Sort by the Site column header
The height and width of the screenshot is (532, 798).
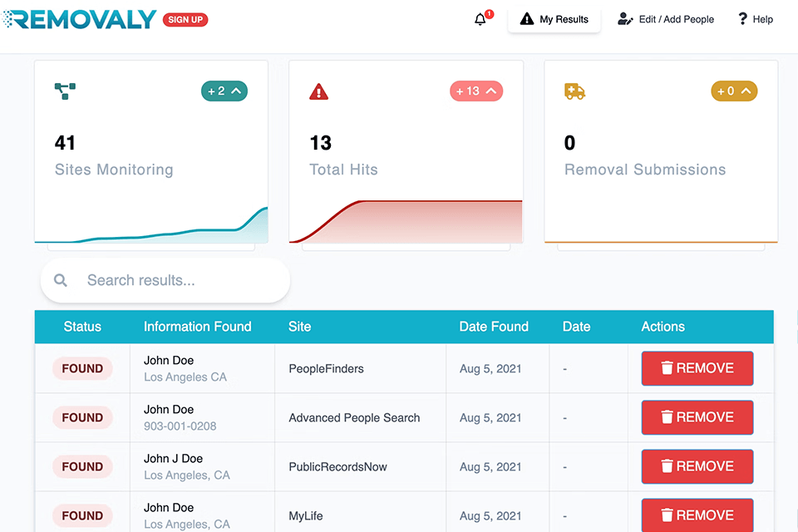click(300, 327)
